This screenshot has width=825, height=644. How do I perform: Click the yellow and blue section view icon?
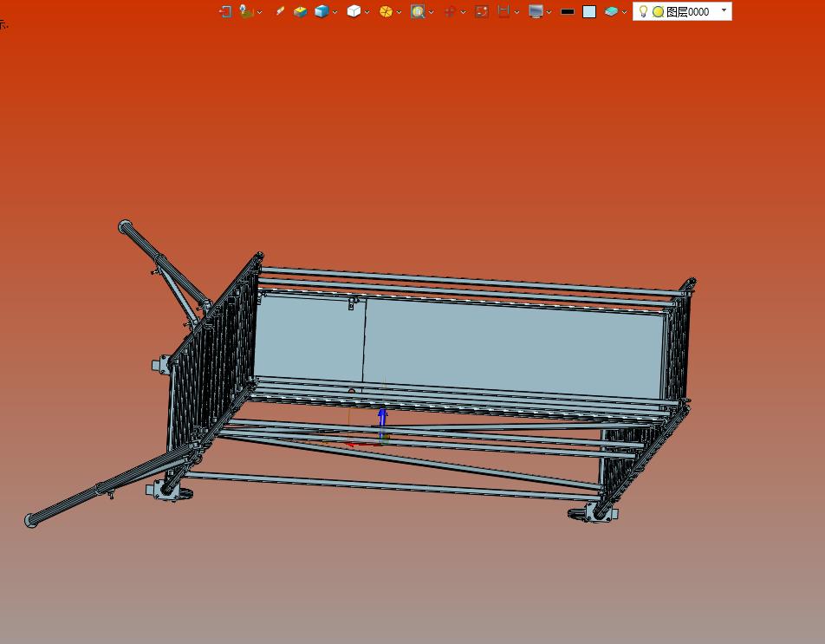point(301,11)
